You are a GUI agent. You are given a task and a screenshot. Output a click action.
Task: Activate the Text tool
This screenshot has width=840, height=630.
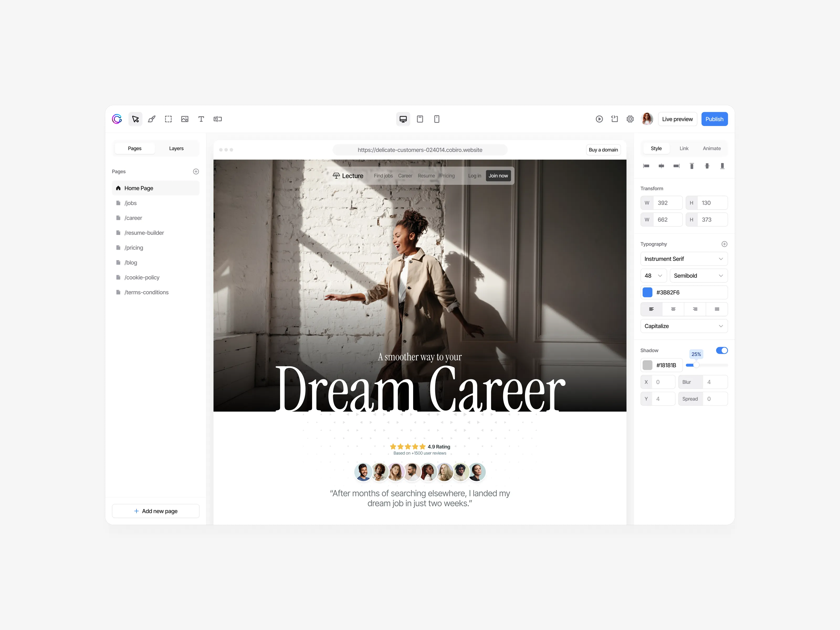pos(201,119)
